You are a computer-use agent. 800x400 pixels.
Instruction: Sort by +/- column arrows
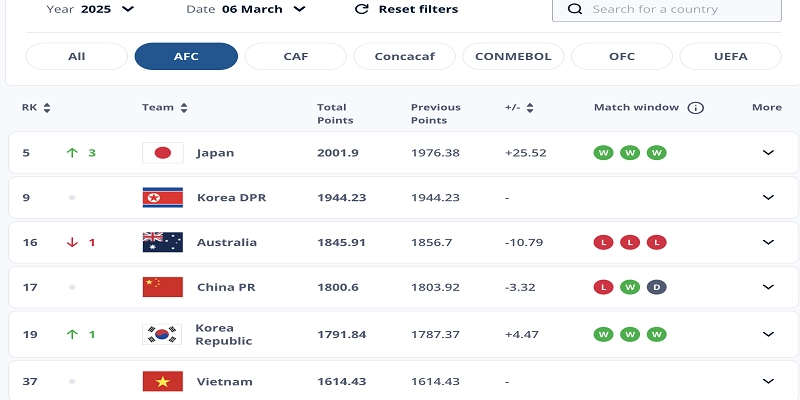(530, 108)
